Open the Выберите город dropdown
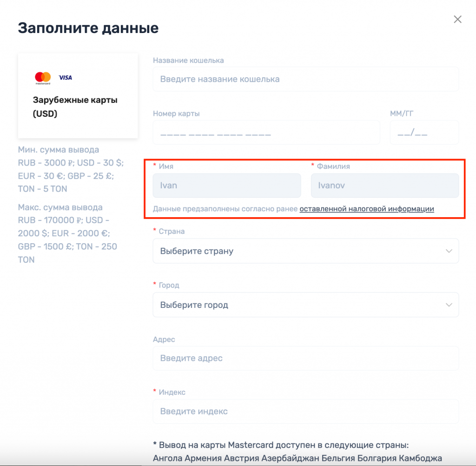This screenshot has width=476, height=466. [297, 305]
